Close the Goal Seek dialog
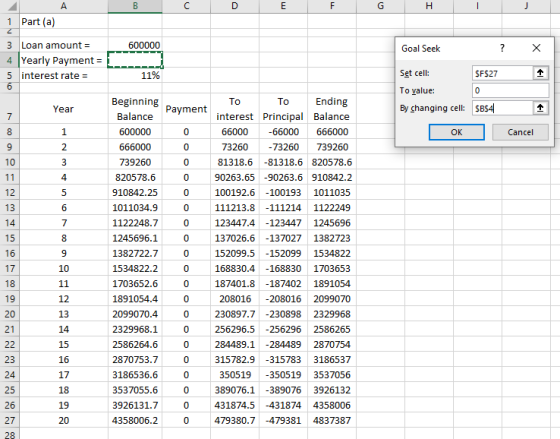The height and width of the screenshot is (439, 560). (x=536, y=48)
